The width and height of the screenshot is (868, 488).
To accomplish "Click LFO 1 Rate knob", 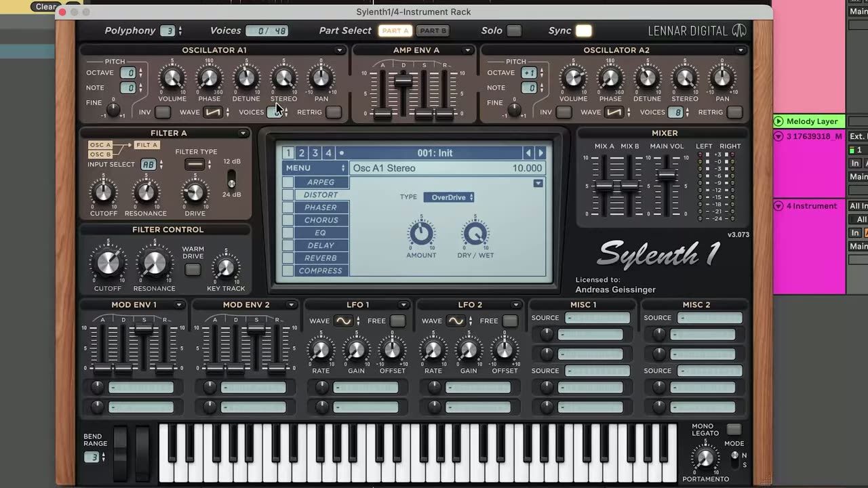I will coord(320,350).
